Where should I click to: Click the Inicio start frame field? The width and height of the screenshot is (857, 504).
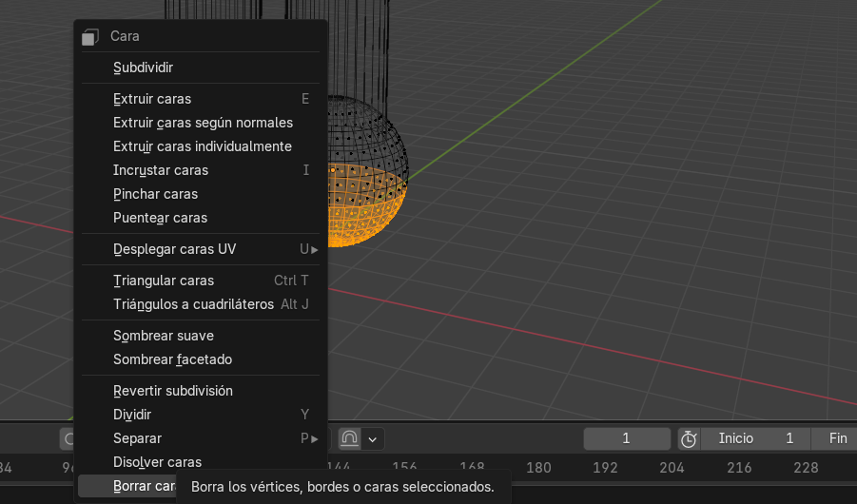pos(756,438)
